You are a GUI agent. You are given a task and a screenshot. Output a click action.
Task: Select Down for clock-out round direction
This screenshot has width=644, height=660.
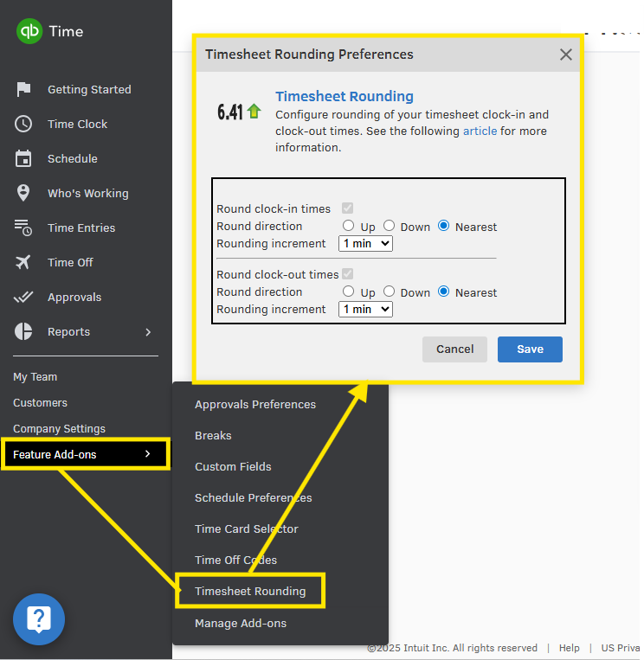click(x=389, y=292)
